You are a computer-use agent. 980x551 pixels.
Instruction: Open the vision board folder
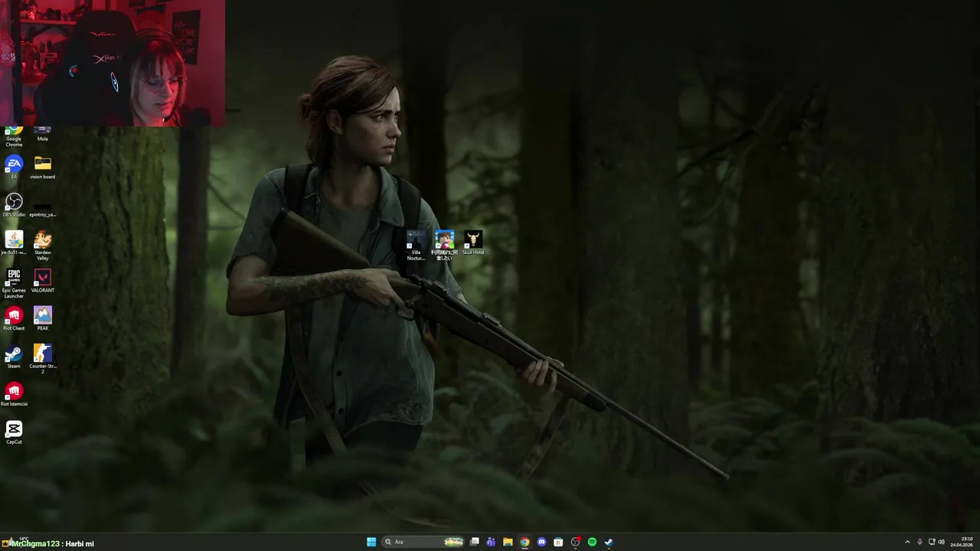click(43, 167)
